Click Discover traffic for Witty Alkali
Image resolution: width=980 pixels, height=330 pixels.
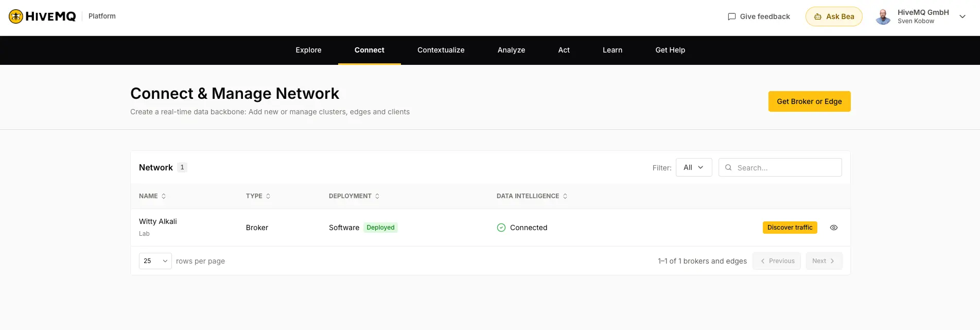pyautogui.click(x=790, y=228)
